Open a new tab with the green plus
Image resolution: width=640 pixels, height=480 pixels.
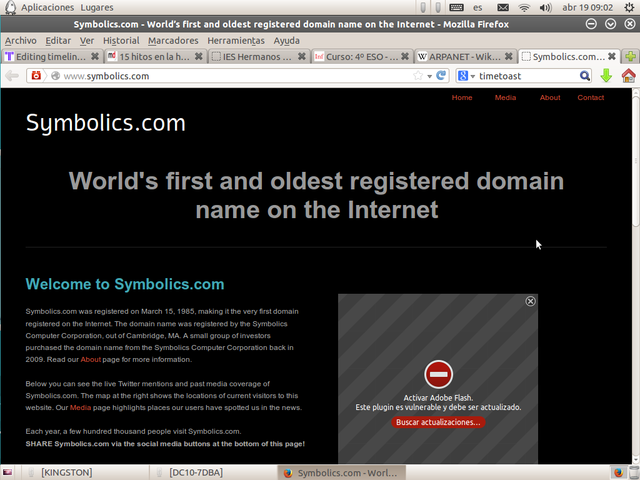pos(630,56)
